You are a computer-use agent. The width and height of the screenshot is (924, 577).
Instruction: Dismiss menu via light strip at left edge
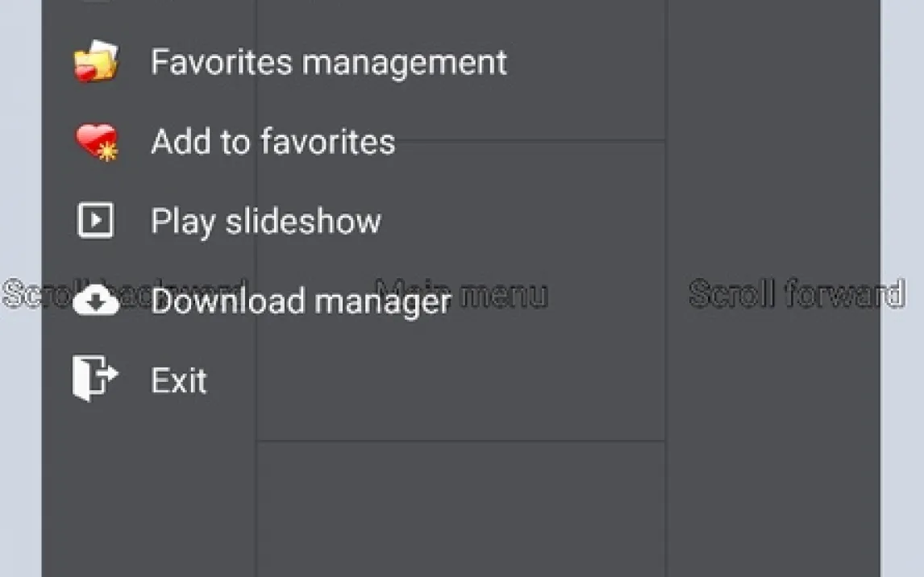click(x=20, y=161)
